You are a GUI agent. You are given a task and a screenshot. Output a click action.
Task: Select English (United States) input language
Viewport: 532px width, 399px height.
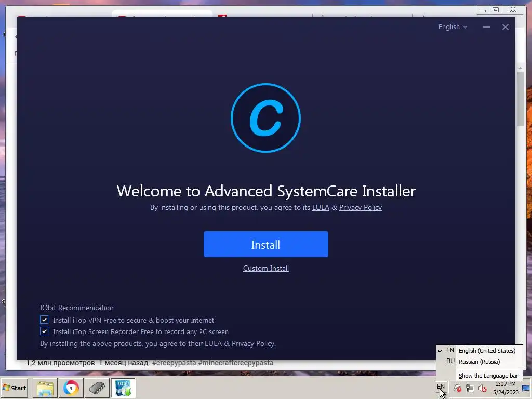(x=480, y=351)
